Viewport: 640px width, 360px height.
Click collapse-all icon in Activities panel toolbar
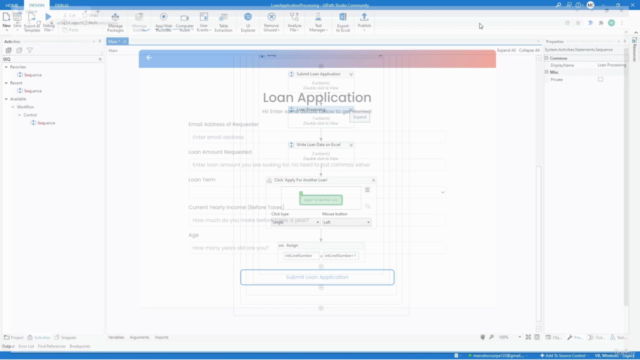click(19, 50)
